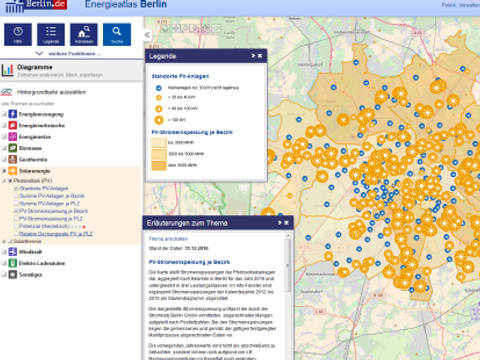Collapse the Photovoltaik (PV) tree node
Image resolution: width=480 pixels, height=360 pixels.
coord(4,181)
